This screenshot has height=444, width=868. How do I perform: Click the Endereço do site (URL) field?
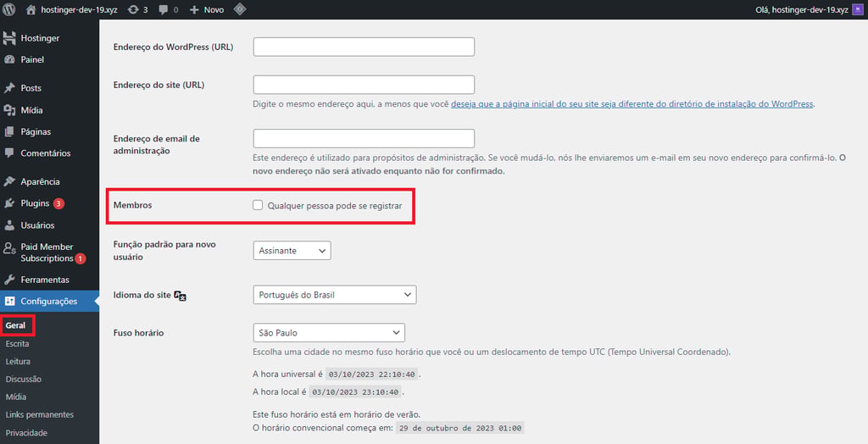(364, 84)
